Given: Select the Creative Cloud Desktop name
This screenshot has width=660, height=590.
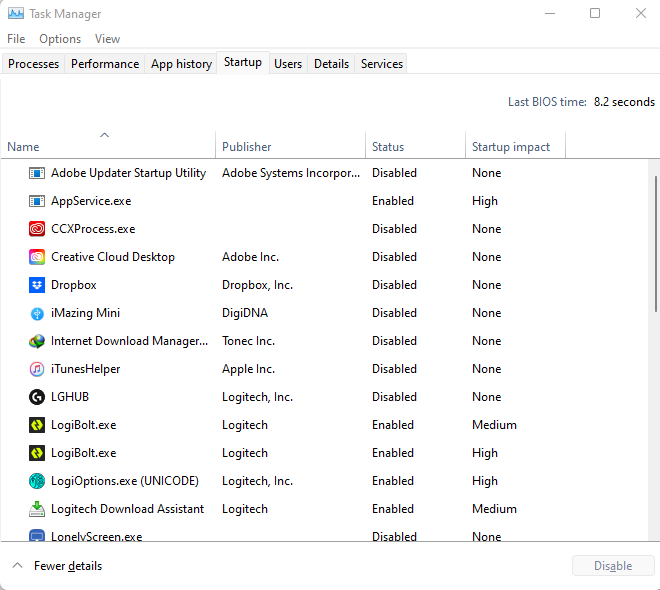Looking at the screenshot, I should point(113,257).
